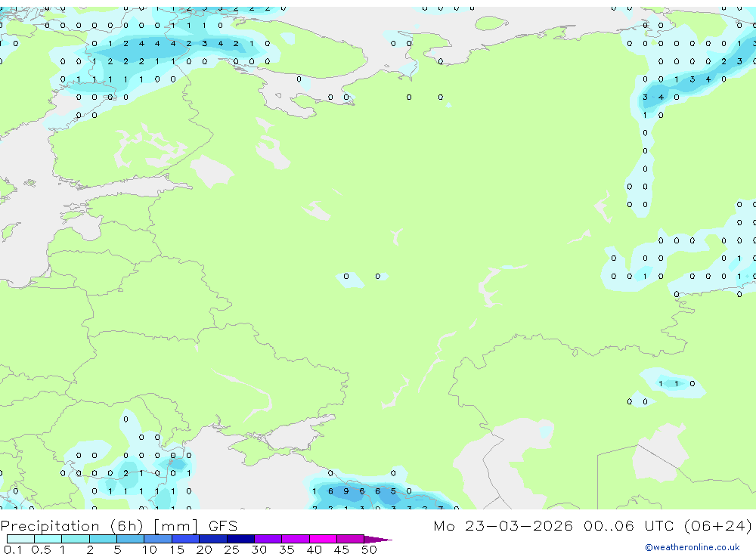Click the 45–50 mm legend color box
Viewport: 756px width, 554px height.
pyautogui.click(x=350, y=539)
